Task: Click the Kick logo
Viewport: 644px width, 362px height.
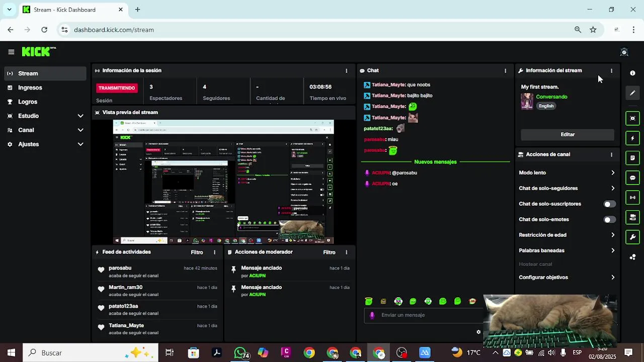Action: (x=39, y=51)
